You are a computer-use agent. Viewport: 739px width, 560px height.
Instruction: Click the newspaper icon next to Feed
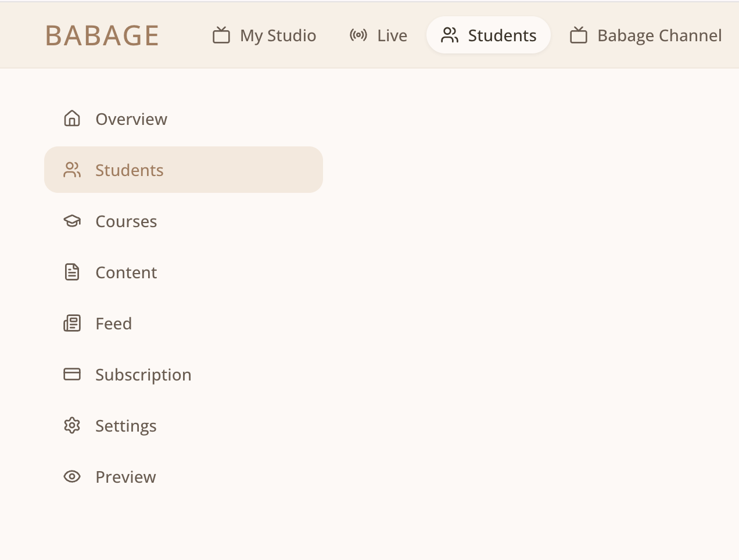coord(72,323)
